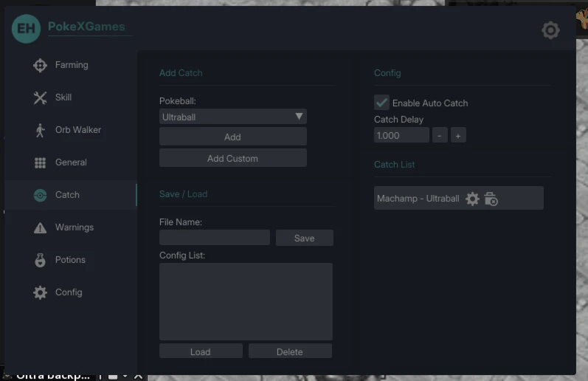Click the Catch pokeball icon

40,195
